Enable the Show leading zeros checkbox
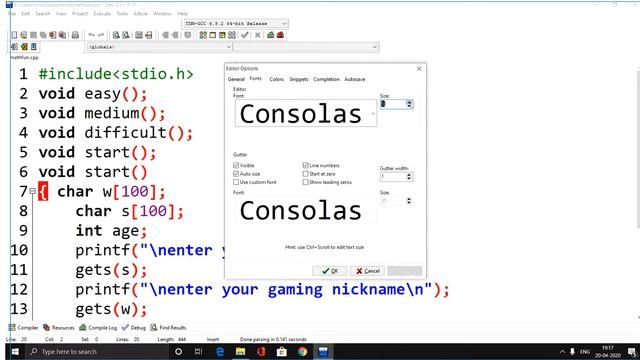Image resolution: width=640 pixels, height=360 pixels. (x=305, y=182)
